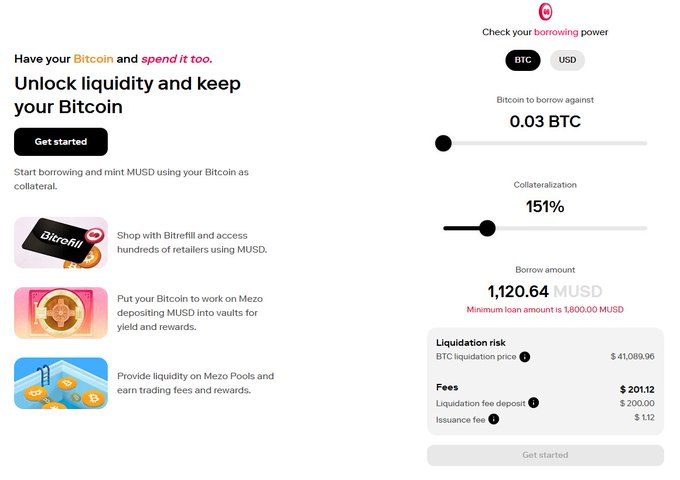This screenshot has width=680, height=480.
Task: Switch to the USD toggle option
Action: [x=567, y=60]
